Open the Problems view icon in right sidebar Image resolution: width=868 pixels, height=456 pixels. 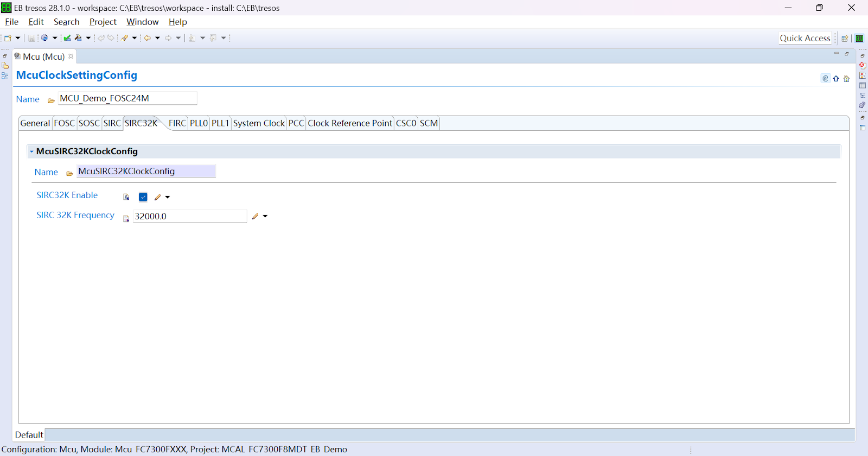(863, 75)
